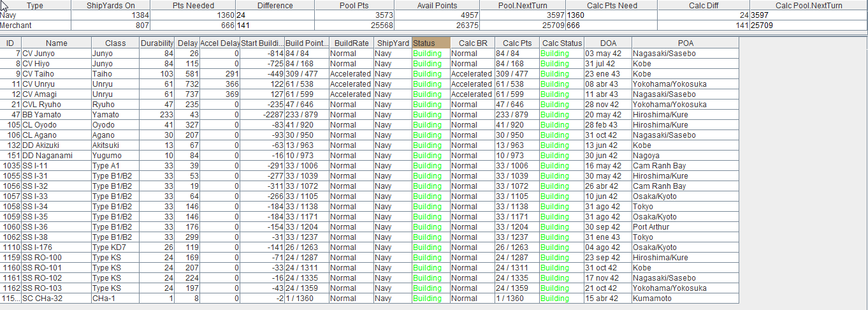Viewport: 868px width, 310px height.
Task: Click the Port Arthur POA cell
Action: 685,227
